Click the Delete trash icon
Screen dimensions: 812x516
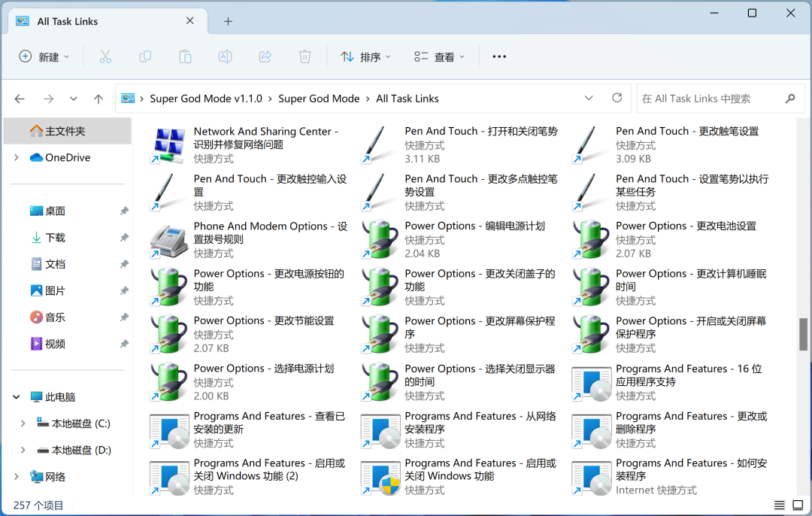[x=305, y=56]
